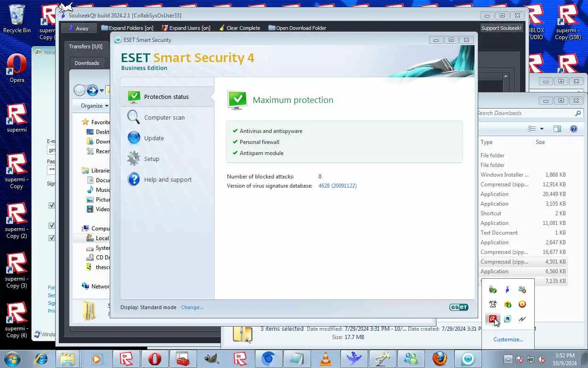Click the Action Center flag tray icon
Screen dimensions: 588x368
[520, 359]
